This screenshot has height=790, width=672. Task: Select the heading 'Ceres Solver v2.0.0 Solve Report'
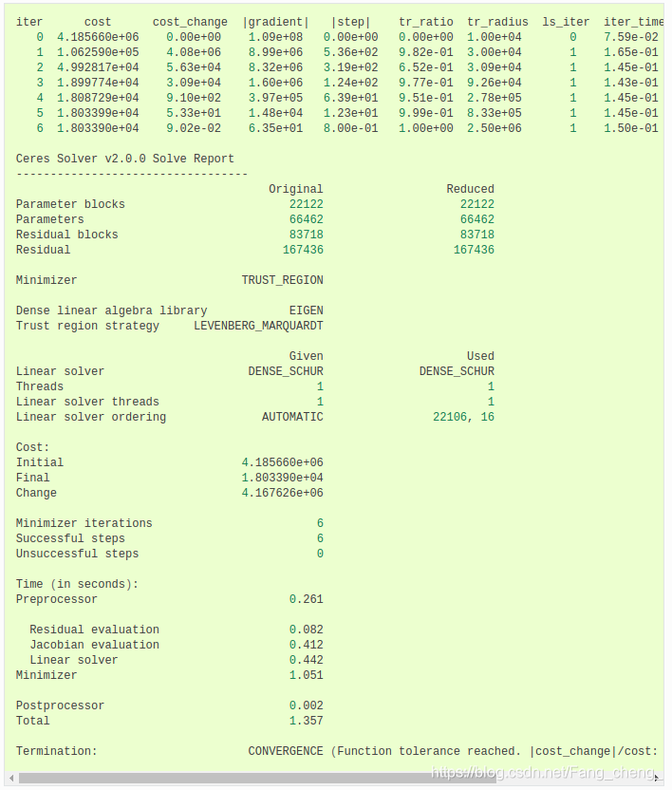click(x=125, y=159)
